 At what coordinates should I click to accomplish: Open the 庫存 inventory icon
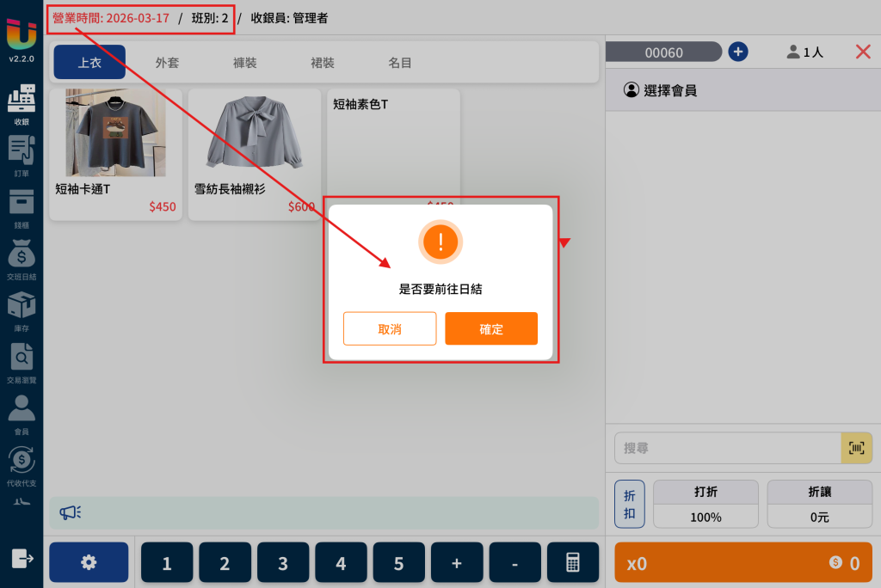[22, 312]
